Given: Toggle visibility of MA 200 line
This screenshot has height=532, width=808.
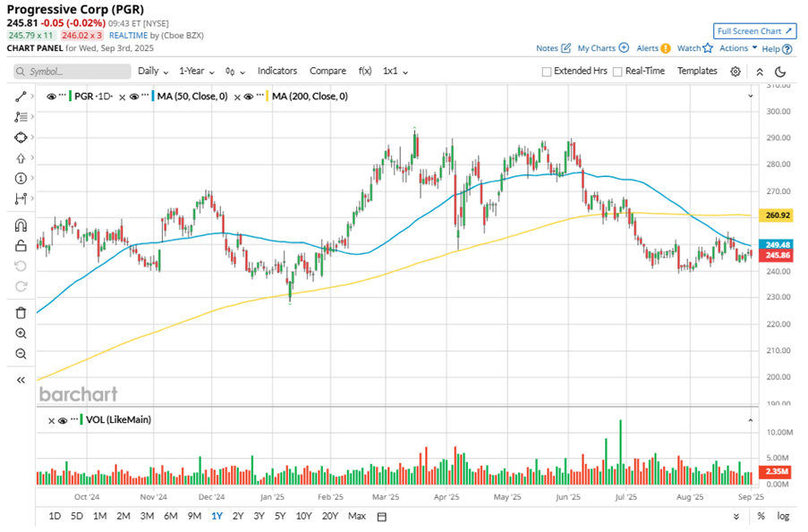Looking at the screenshot, I should pyautogui.click(x=249, y=97).
